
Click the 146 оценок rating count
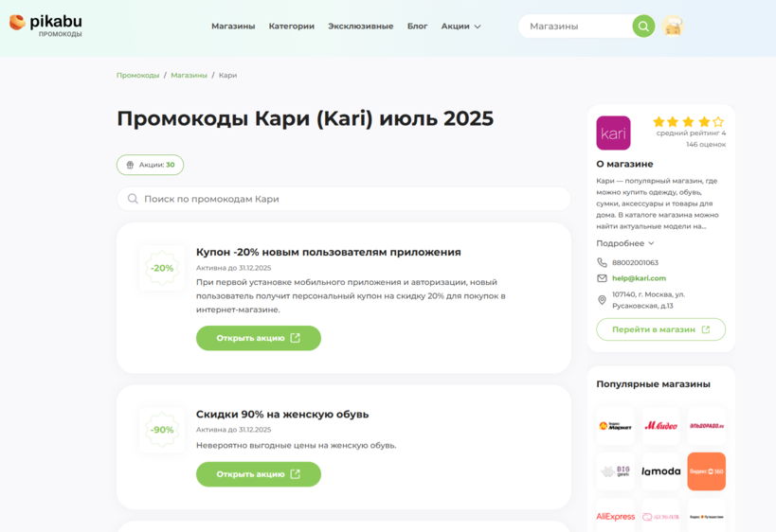(x=706, y=145)
